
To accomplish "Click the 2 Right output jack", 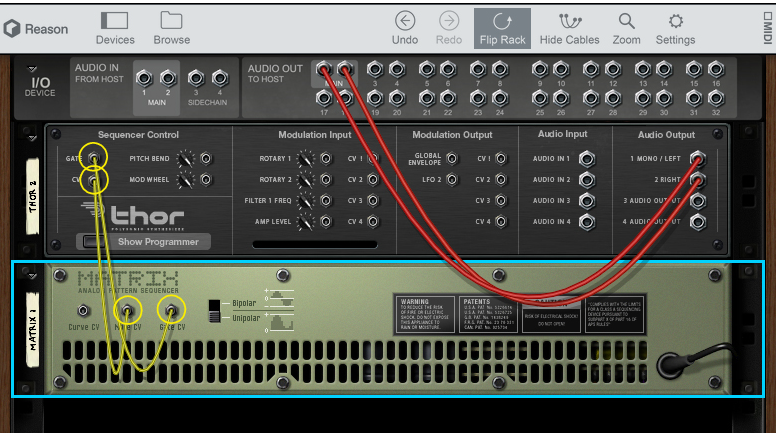I will pyautogui.click(x=698, y=179).
